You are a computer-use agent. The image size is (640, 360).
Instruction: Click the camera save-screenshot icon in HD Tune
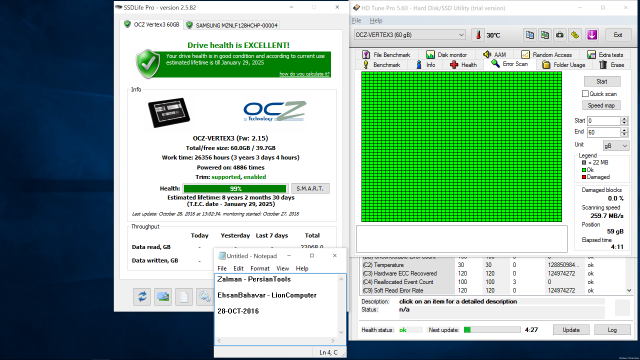[560, 35]
